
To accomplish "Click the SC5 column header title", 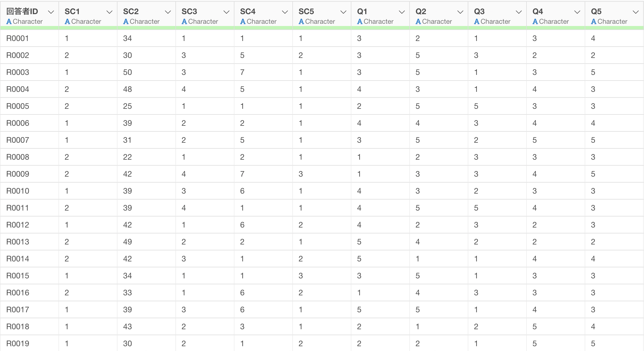I will pos(306,12).
